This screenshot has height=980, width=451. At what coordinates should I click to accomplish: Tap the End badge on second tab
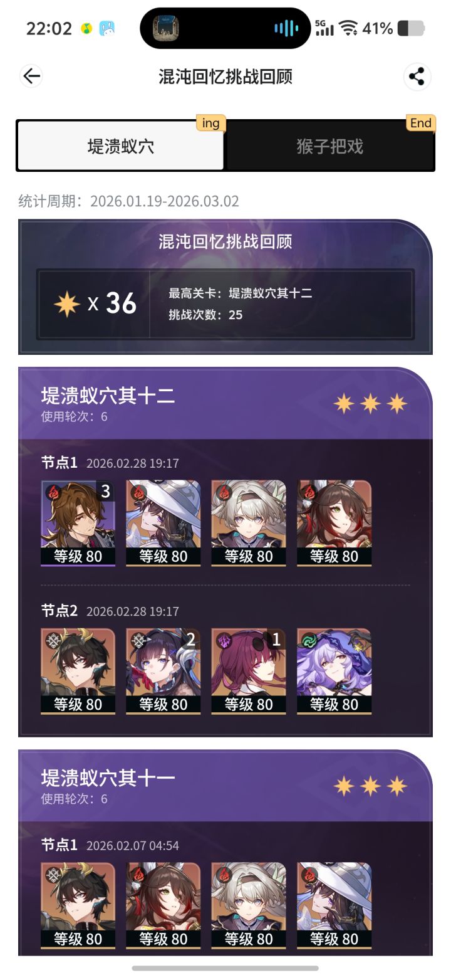coord(420,123)
